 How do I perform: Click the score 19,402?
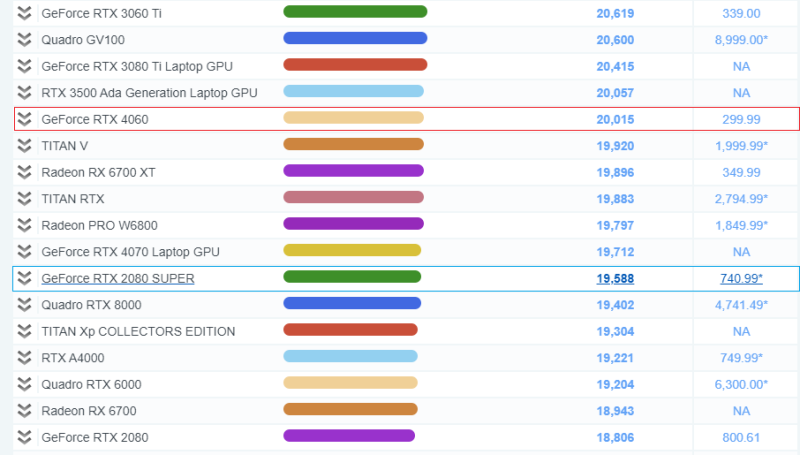[615, 306]
